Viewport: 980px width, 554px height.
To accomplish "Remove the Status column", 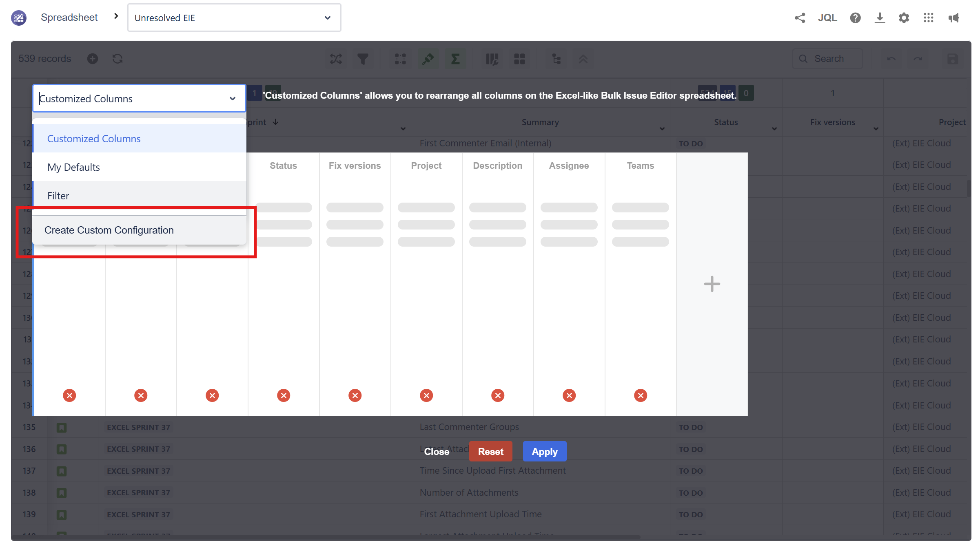I will [x=284, y=395].
